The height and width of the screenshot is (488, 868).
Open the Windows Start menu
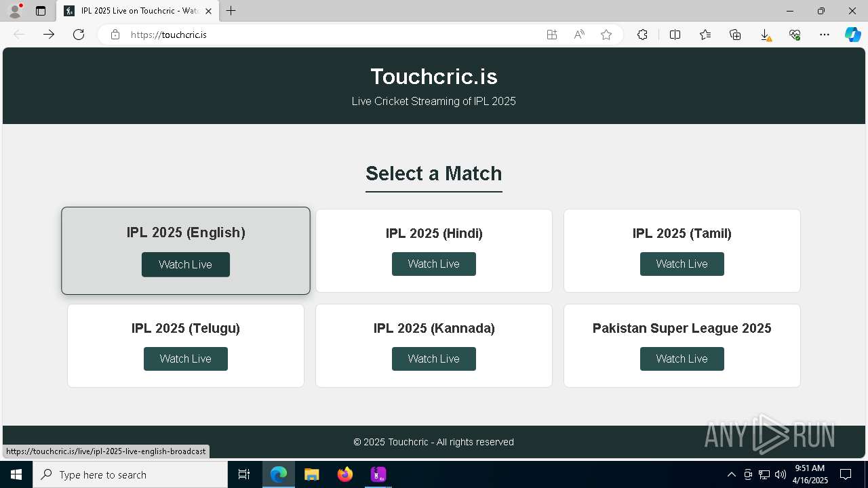(x=16, y=474)
